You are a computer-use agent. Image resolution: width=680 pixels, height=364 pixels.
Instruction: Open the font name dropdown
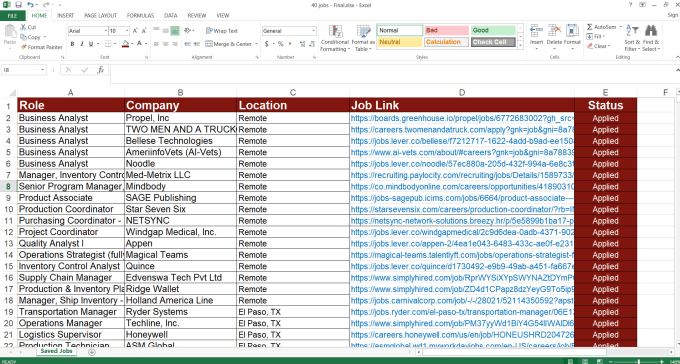[105, 31]
